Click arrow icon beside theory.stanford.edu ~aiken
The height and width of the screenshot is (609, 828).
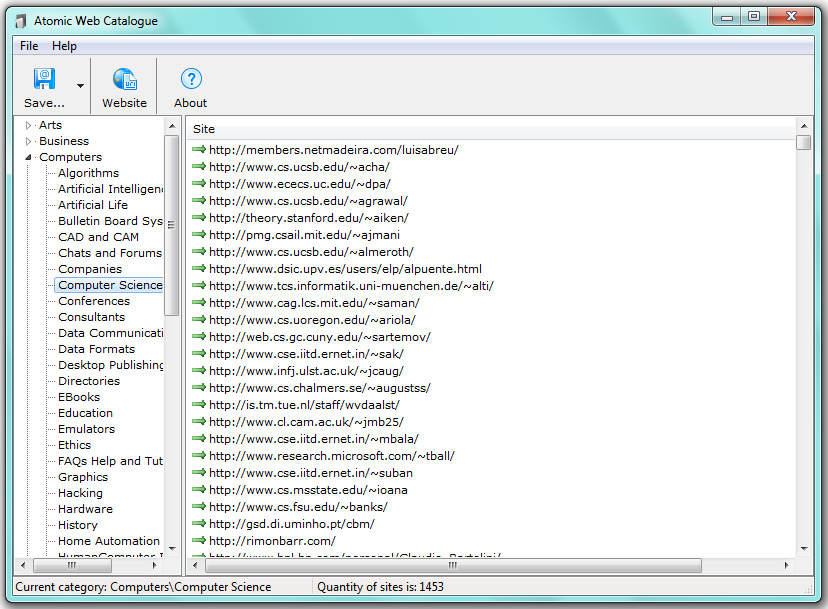pos(199,218)
